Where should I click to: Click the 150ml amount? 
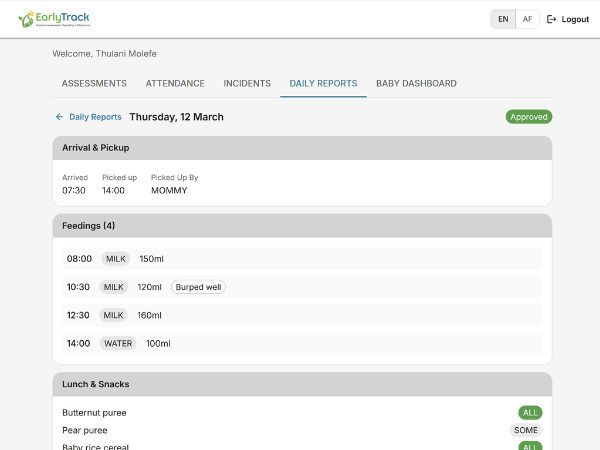tap(152, 259)
